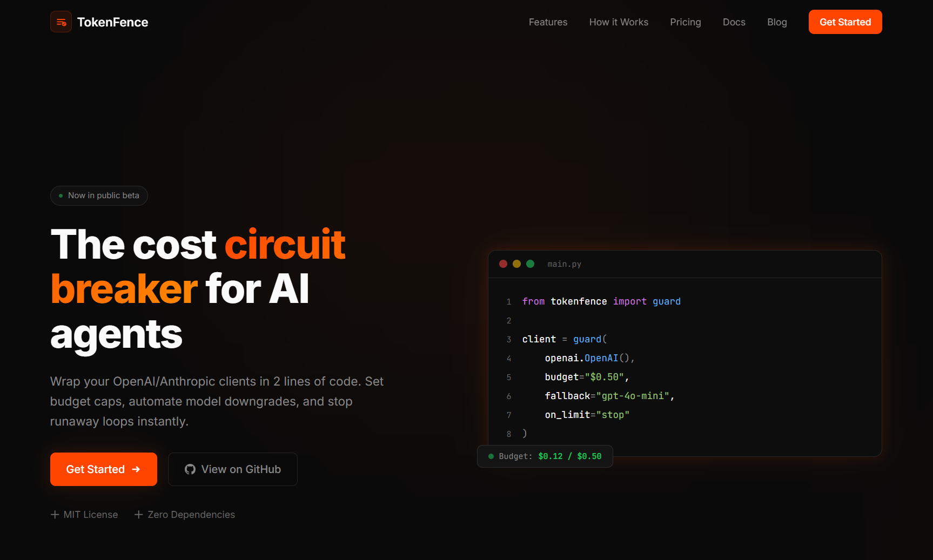This screenshot has width=933, height=560.
Task: Click the TokenFence brand name
Action: click(x=112, y=22)
